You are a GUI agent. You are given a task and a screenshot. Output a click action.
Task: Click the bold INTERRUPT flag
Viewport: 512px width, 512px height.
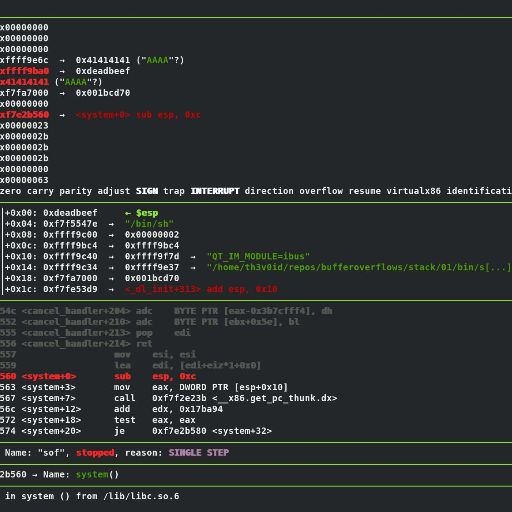click(x=215, y=191)
